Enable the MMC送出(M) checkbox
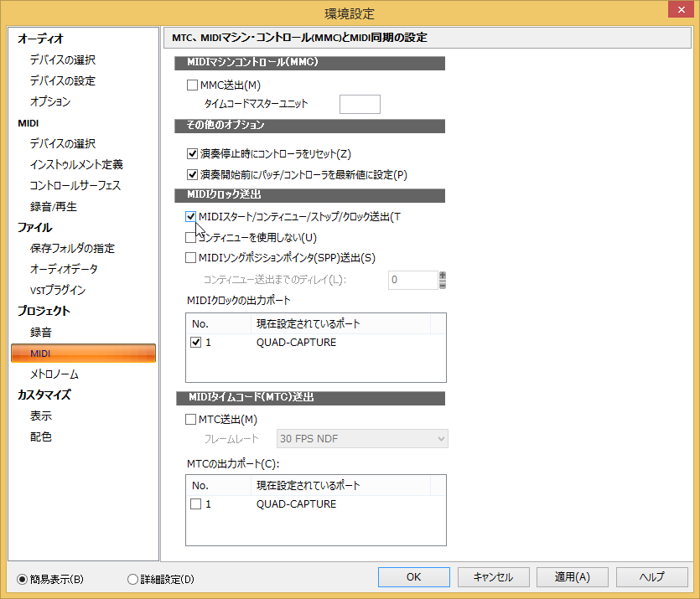Screen dimensions: 700x599 point(192,85)
